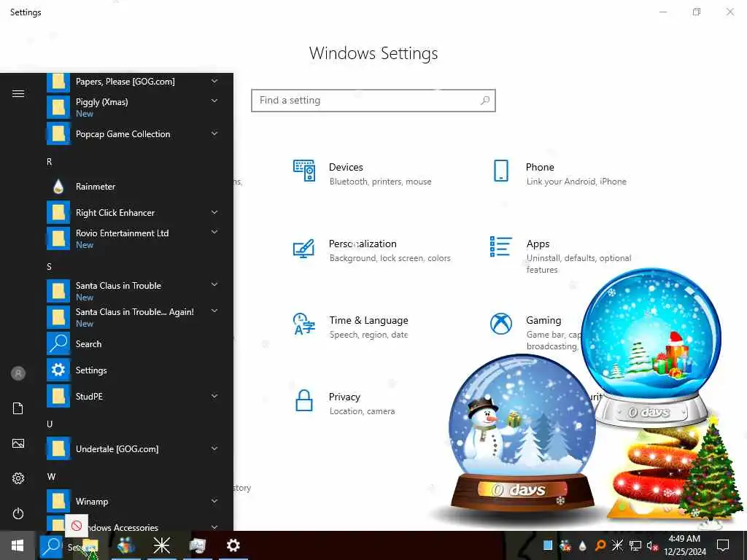Click the Power icon in Start sidebar

click(x=18, y=513)
